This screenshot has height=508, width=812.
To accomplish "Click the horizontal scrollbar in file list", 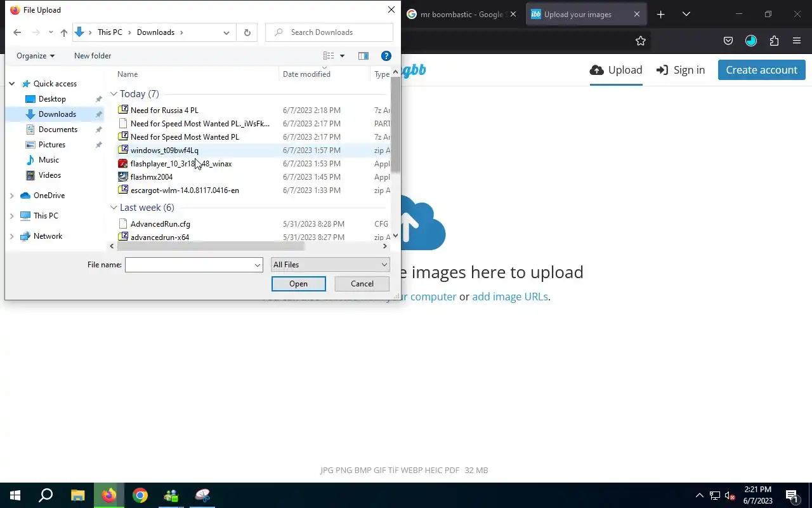I will click(x=211, y=246).
